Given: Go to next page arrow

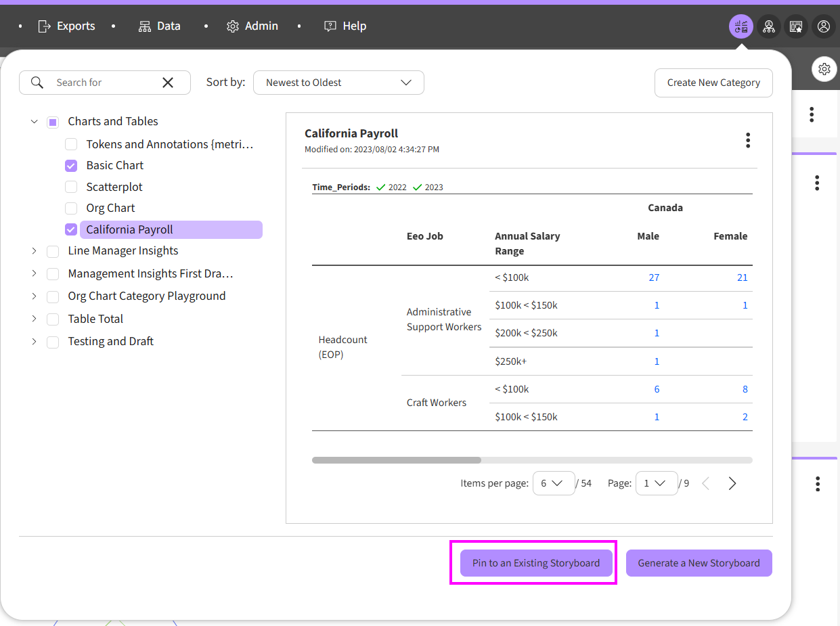Looking at the screenshot, I should click(732, 483).
